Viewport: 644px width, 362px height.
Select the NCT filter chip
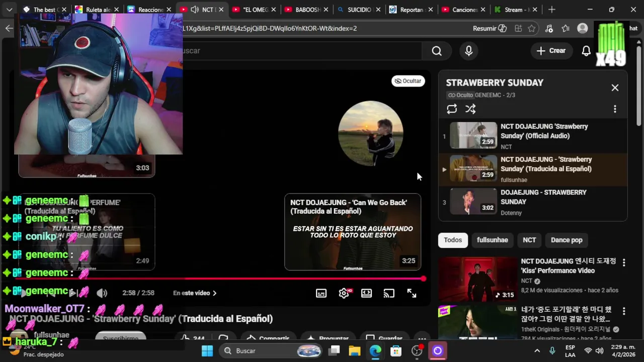tap(529, 240)
